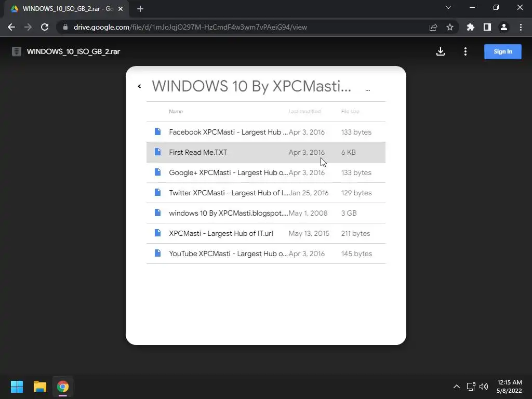Show hidden system tray icons
Image resolution: width=532 pixels, height=399 pixels.
457,387
